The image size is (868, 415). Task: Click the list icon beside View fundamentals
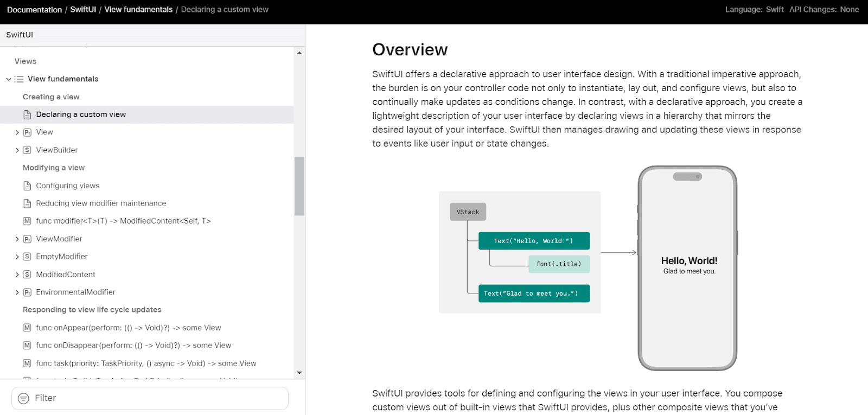coord(19,79)
